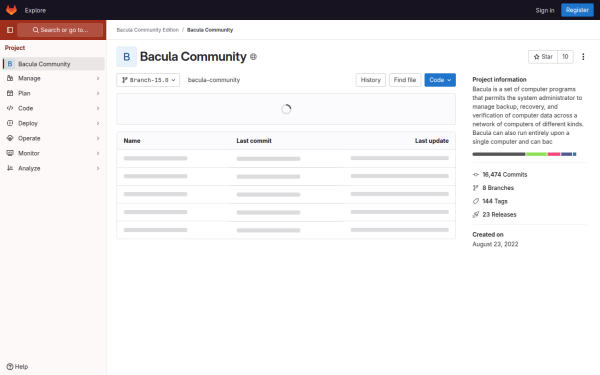Click the August 23, 2022 date
Screen dimensions: 600x375
[x=495, y=244]
